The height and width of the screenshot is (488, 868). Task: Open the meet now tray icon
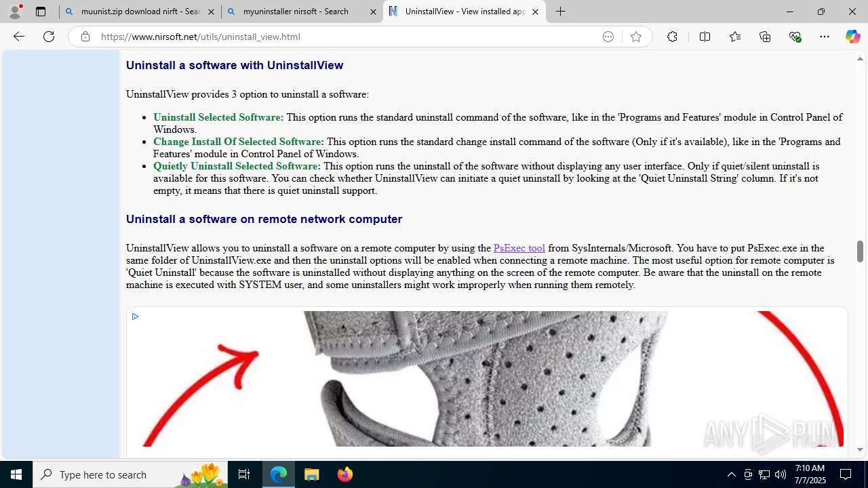(x=748, y=474)
